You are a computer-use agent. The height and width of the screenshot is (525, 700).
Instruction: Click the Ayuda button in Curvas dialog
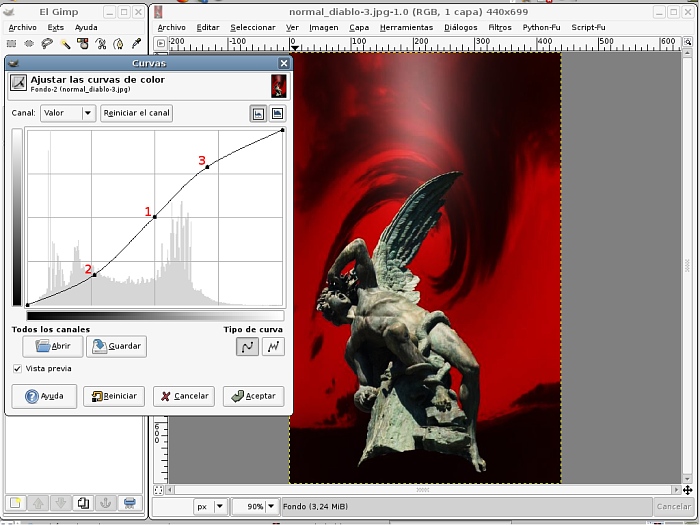tap(44, 396)
